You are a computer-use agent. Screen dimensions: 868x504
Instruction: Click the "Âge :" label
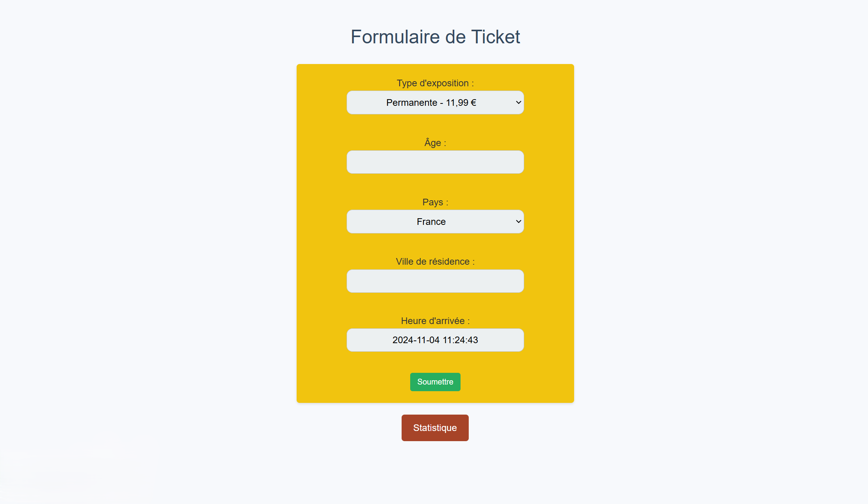coord(435,143)
